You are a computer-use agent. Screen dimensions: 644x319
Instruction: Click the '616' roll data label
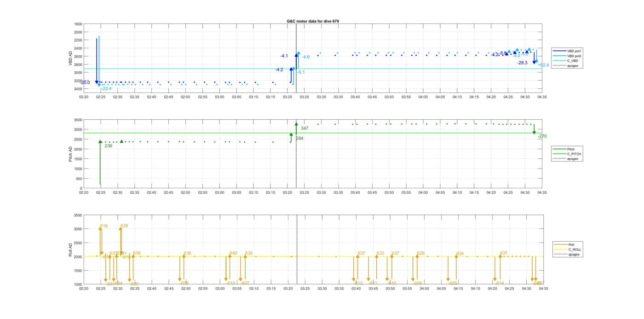click(x=104, y=226)
